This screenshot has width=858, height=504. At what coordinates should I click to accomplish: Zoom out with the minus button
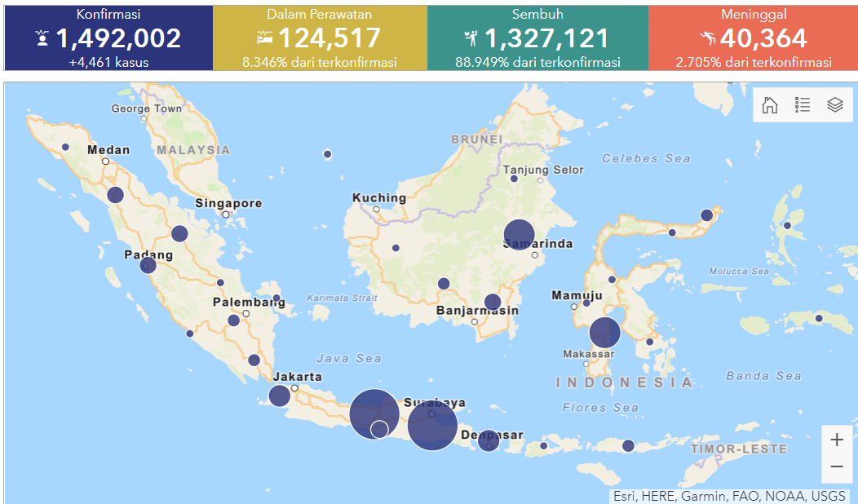[836, 466]
